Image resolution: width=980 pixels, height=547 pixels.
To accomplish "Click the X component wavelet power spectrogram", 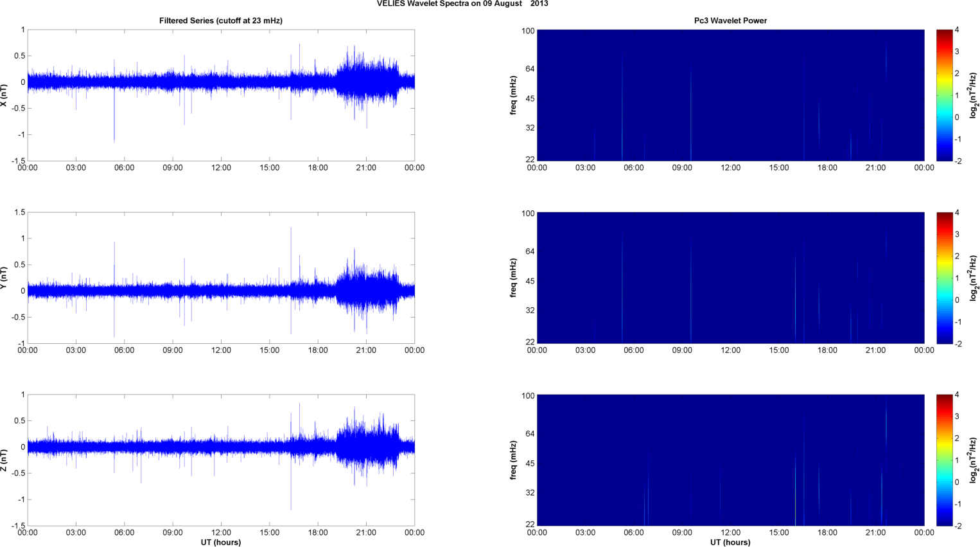I will point(730,95).
